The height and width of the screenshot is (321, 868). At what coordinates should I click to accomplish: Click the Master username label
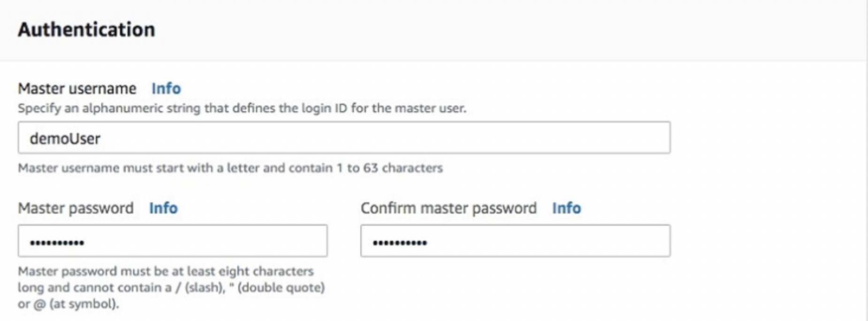(x=77, y=88)
